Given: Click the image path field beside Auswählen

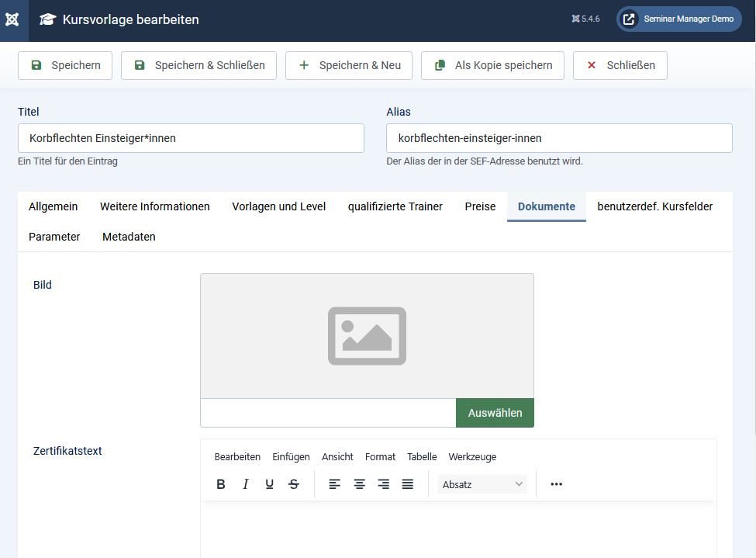Looking at the screenshot, I should tap(328, 413).
